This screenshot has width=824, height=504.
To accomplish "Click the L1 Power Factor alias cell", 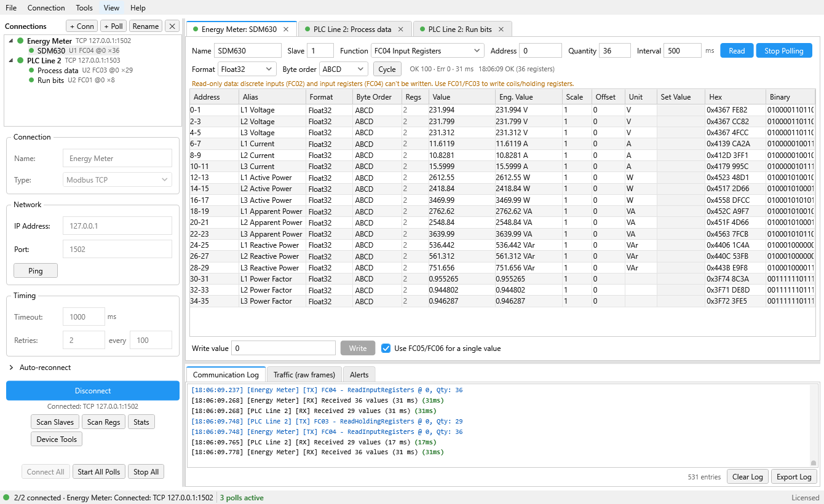I will (272, 279).
